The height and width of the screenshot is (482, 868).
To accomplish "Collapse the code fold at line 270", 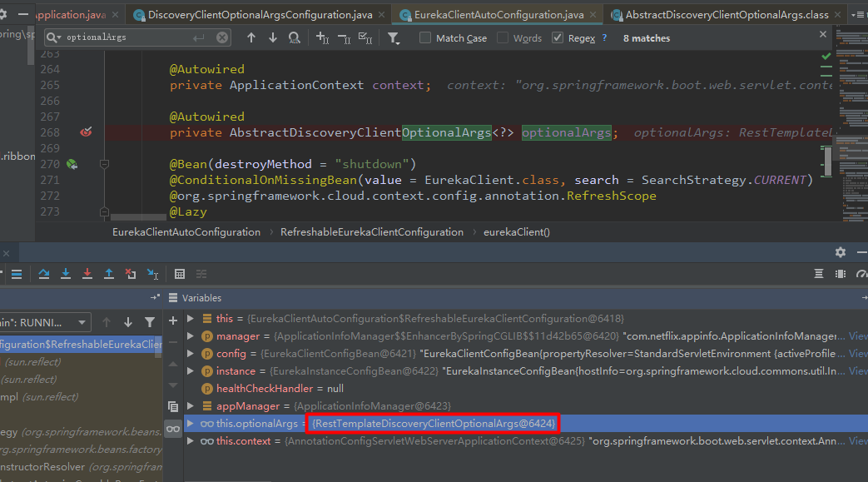I will [x=104, y=164].
